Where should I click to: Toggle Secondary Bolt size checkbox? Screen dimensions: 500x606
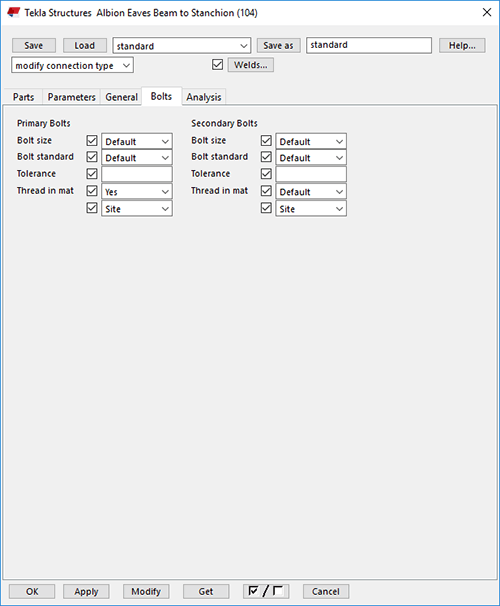266,140
